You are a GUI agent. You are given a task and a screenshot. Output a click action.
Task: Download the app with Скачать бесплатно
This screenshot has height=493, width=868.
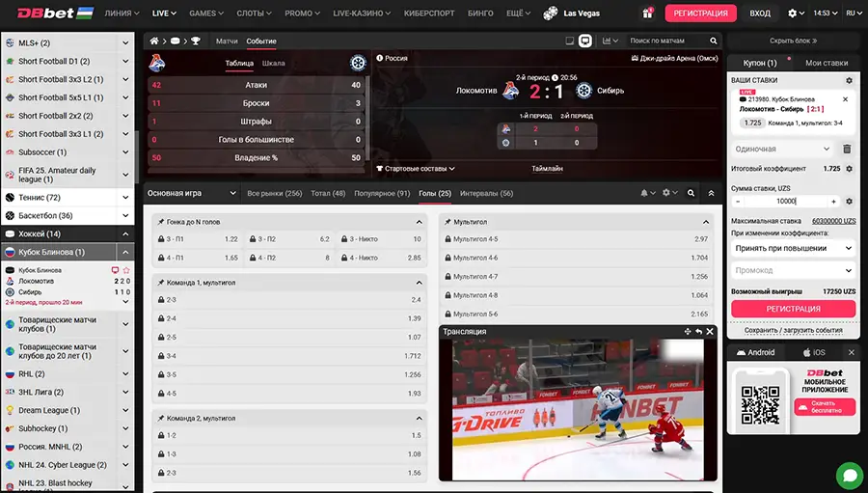coord(825,407)
